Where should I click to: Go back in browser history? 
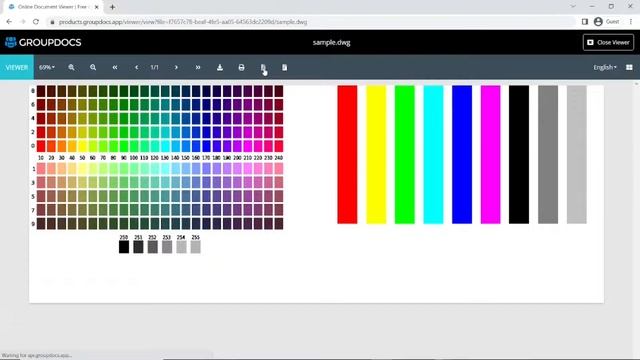pos(9,22)
